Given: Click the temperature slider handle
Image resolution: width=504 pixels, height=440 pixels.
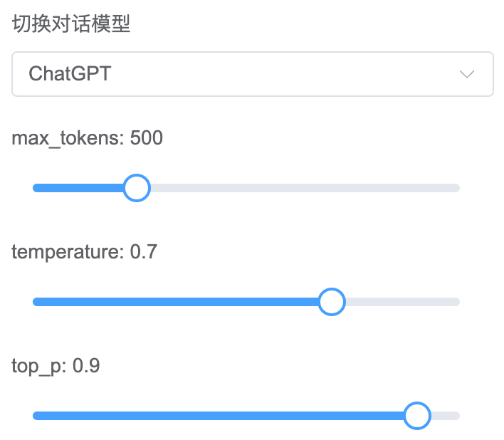Looking at the screenshot, I should click(331, 302).
